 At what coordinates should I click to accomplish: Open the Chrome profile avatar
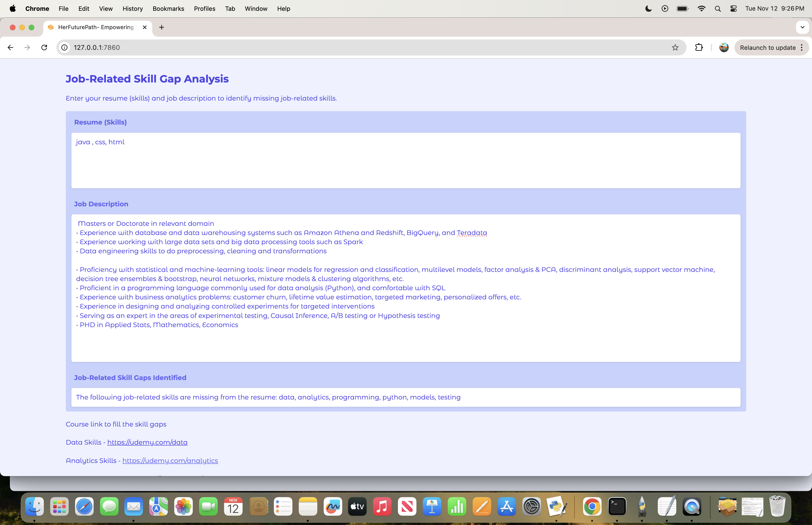tap(724, 47)
